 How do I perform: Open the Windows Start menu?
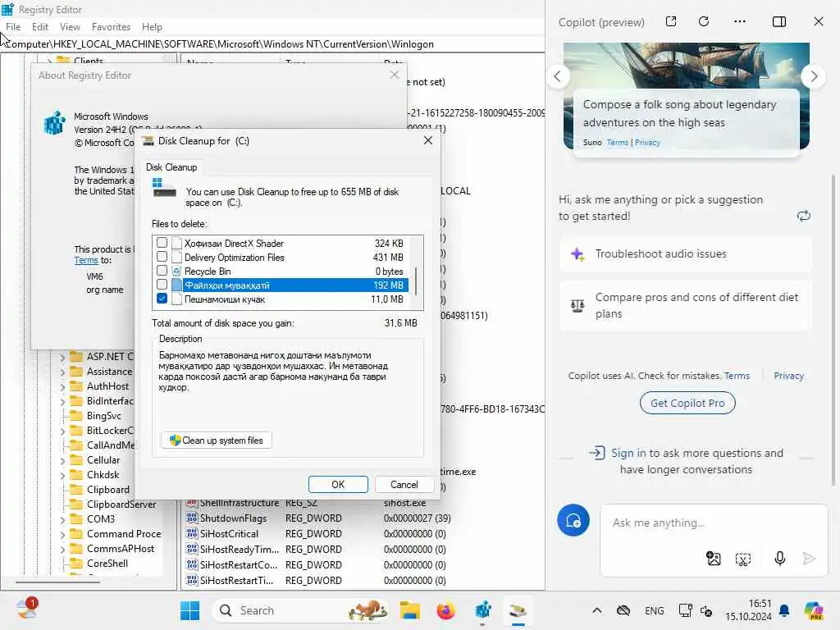click(x=189, y=610)
